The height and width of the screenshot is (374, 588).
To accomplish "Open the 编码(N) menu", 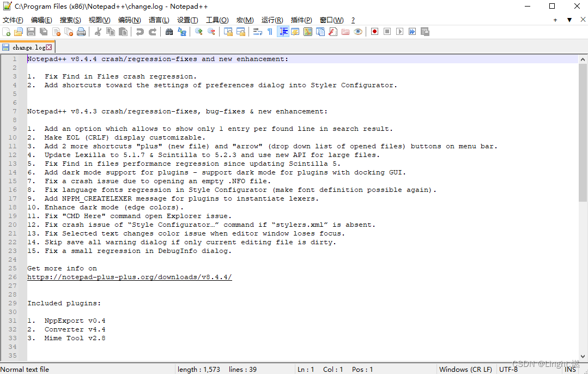I will (129, 20).
